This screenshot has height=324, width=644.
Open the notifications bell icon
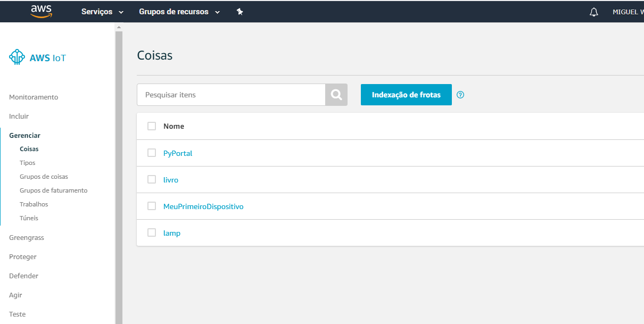[x=594, y=12]
